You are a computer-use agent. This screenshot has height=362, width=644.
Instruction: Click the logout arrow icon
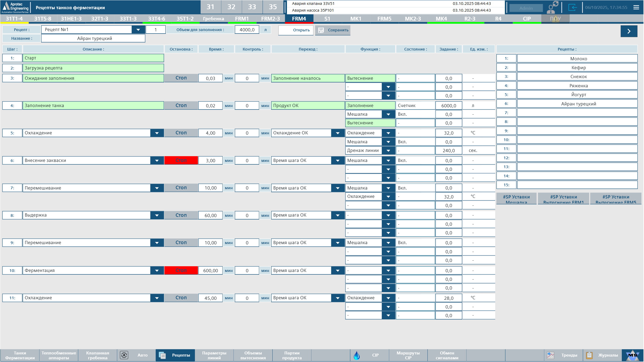pyautogui.click(x=573, y=7)
